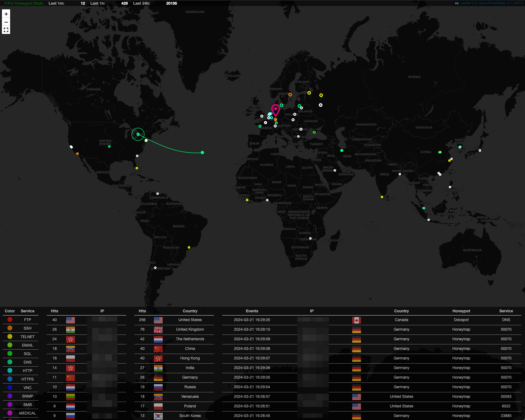Open the CARTO attribution link
Screen dimensions: 525x420
pyautogui.click(x=517, y=3)
